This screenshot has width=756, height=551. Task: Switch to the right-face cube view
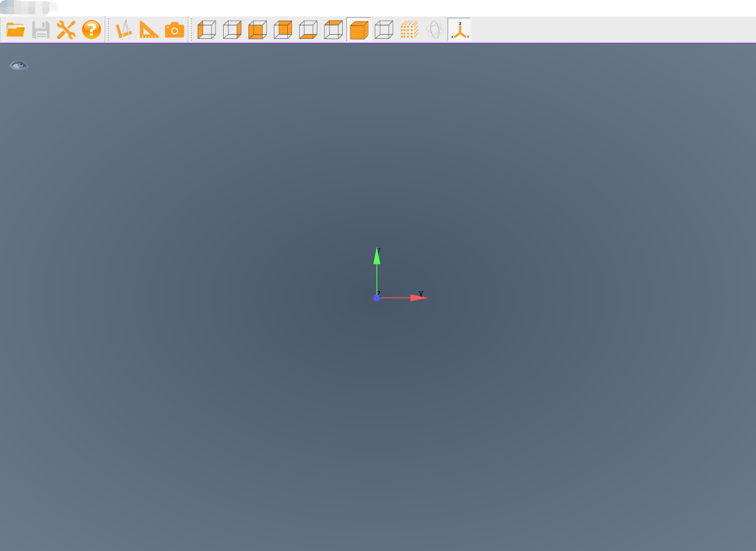pos(232,29)
